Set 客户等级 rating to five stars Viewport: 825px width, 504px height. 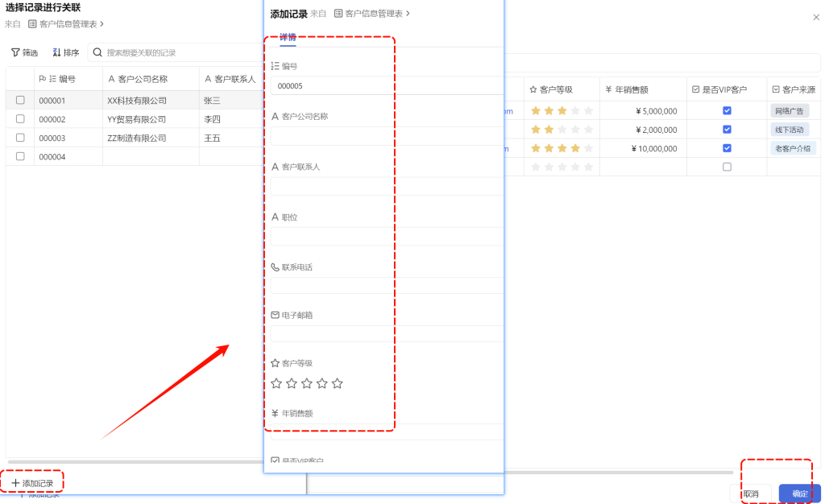click(338, 384)
